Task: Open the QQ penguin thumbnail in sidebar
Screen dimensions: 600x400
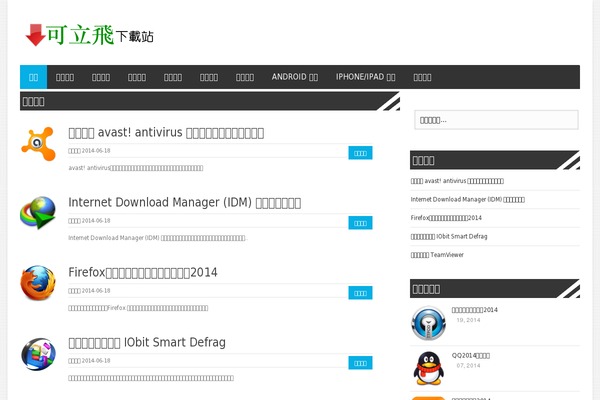Action: pyautogui.click(x=429, y=368)
